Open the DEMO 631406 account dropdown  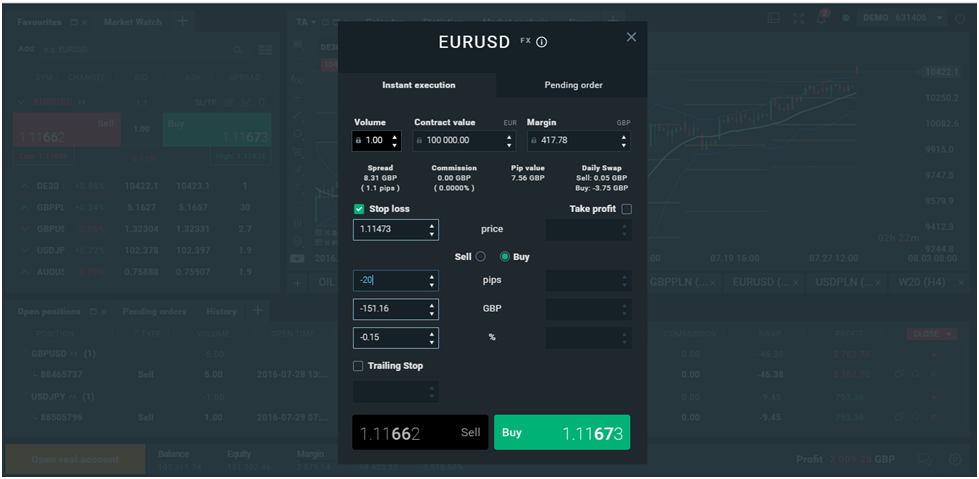902,18
